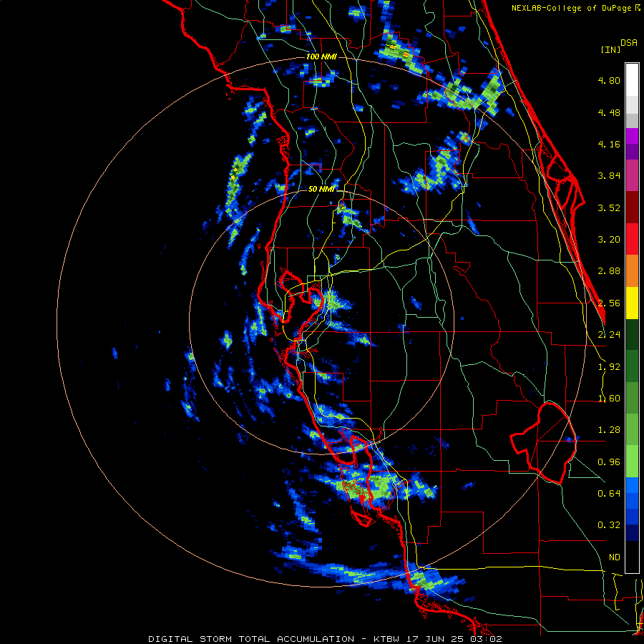Click the DSA product label above legend

(629, 43)
